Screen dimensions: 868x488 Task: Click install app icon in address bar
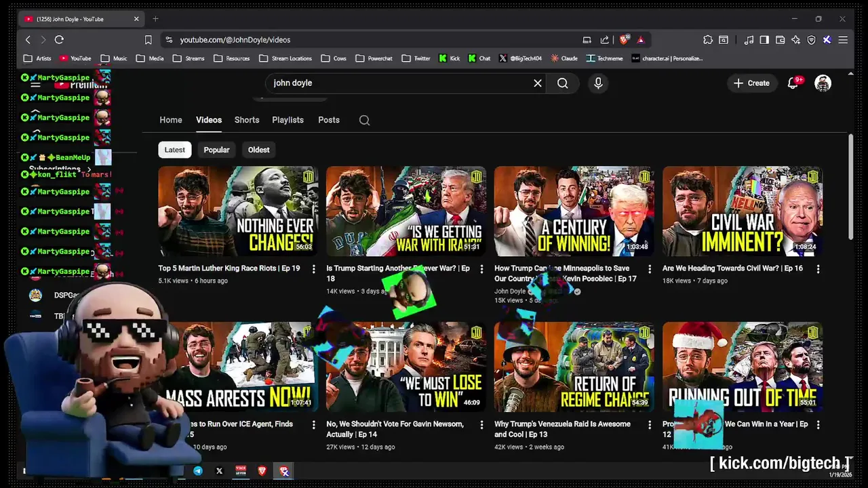tap(587, 40)
